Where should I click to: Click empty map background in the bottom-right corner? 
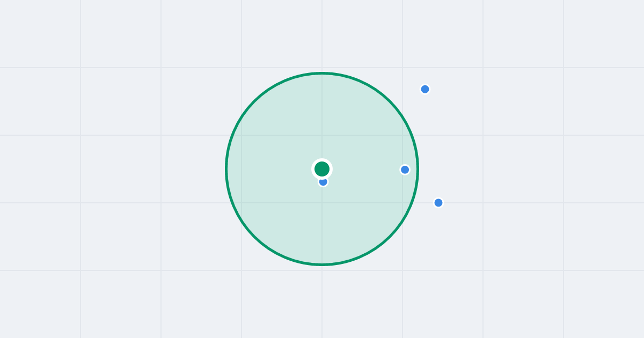click(604, 306)
